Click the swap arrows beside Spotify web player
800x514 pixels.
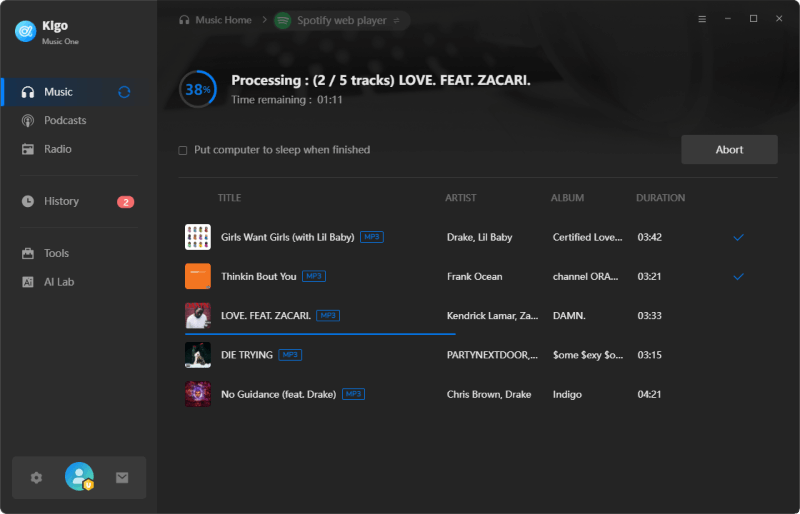pyautogui.click(x=396, y=21)
